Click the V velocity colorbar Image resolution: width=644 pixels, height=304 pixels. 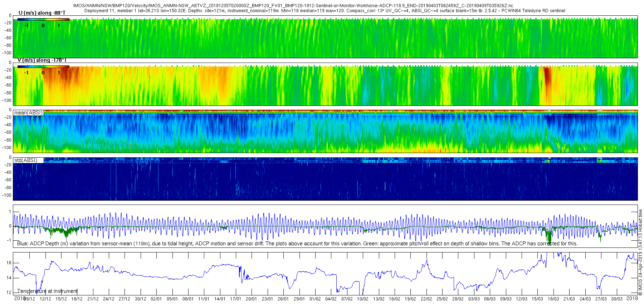[x=43, y=67]
